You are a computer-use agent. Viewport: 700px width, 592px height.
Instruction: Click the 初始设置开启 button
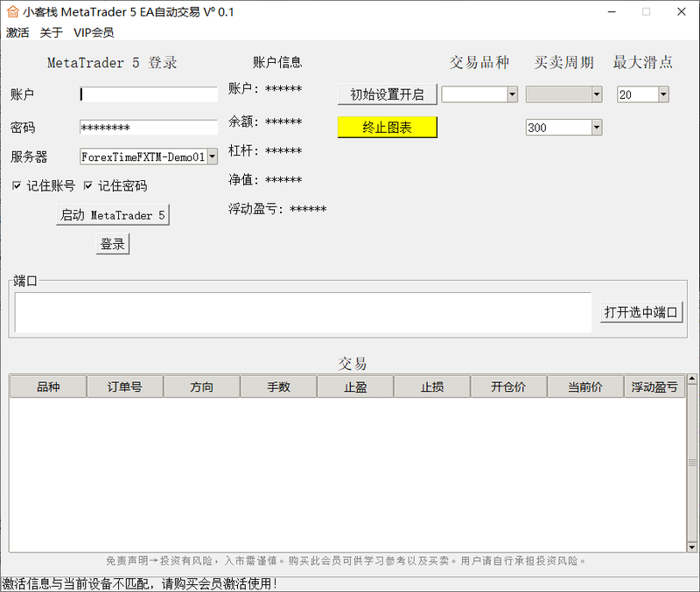(387, 94)
